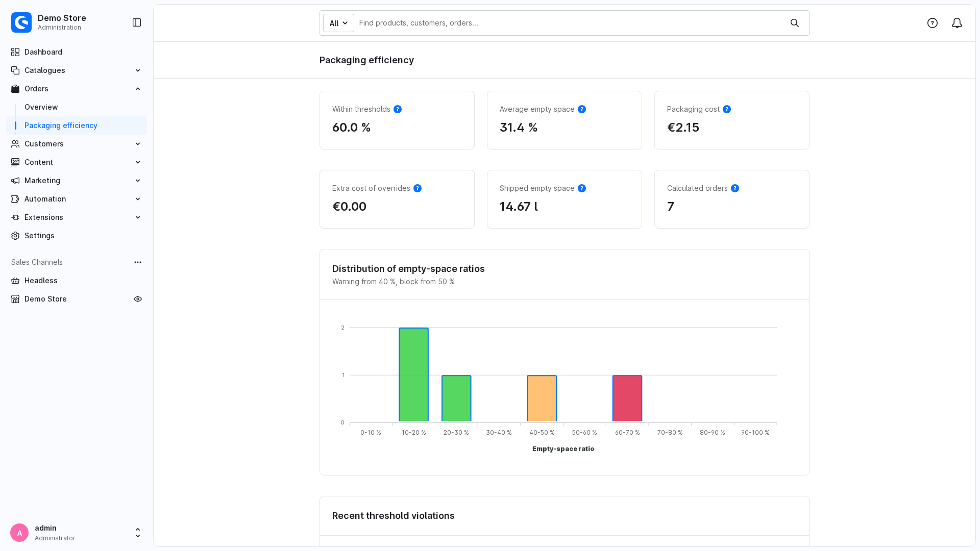Click the Extra cost of overrides help icon
This screenshot has width=980, height=551.
(x=418, y=188)
